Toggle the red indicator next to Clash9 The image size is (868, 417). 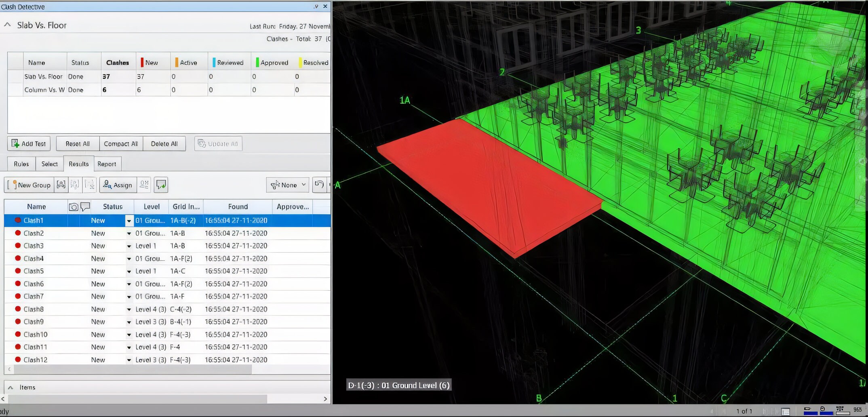click(17, 322)
